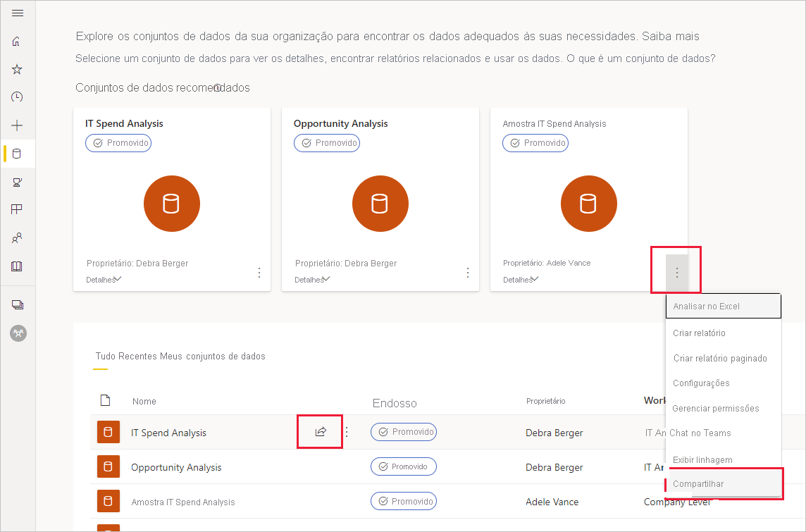Click dataset icon in Opportunity Analysis row

tap(108, 466)
